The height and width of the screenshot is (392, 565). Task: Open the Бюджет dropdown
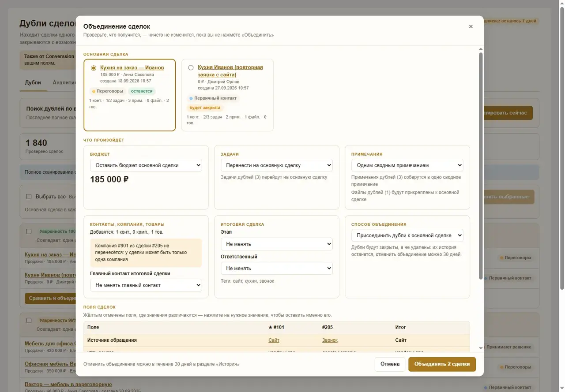coord(146,165)
